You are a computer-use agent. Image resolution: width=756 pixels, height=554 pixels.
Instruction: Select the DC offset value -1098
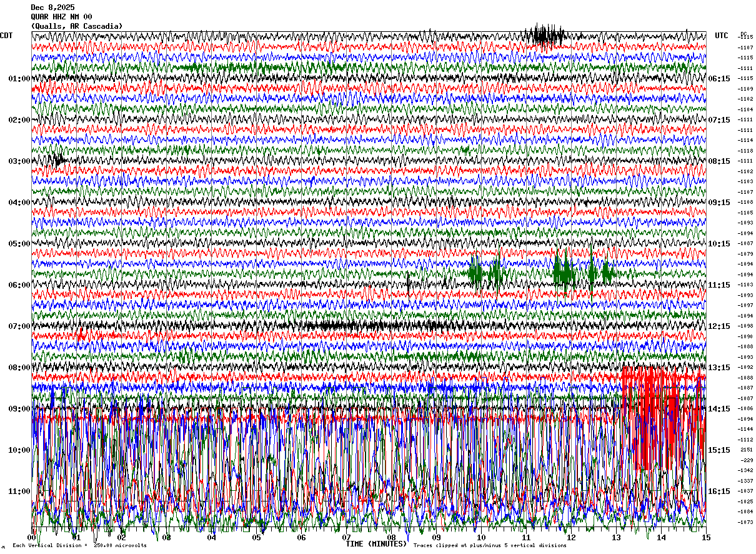point(746,326)
